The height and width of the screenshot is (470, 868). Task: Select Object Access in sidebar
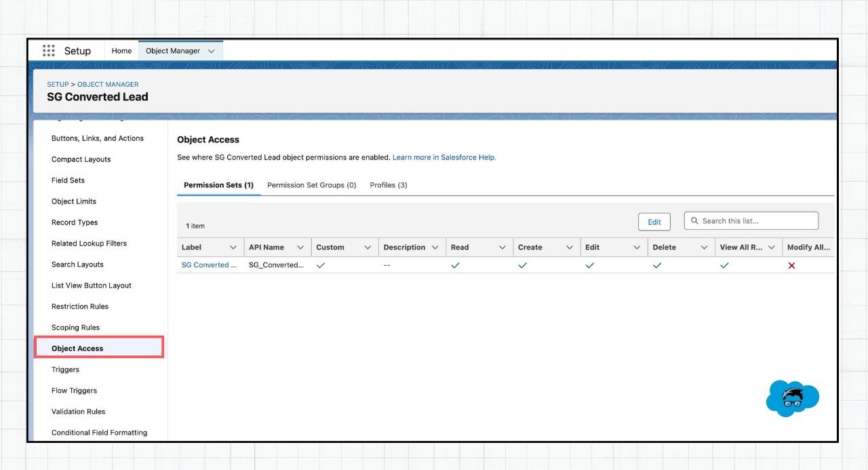tap(99, 347)
